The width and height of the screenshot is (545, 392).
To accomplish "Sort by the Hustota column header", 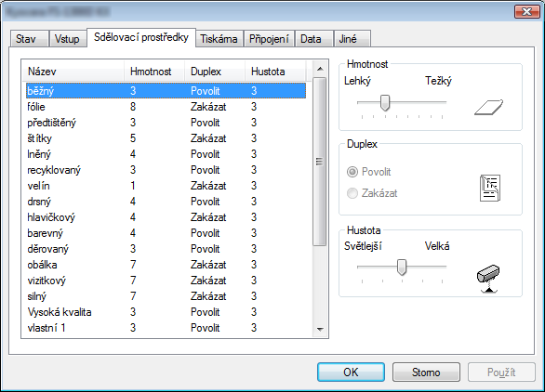I will tap(275, 72).
